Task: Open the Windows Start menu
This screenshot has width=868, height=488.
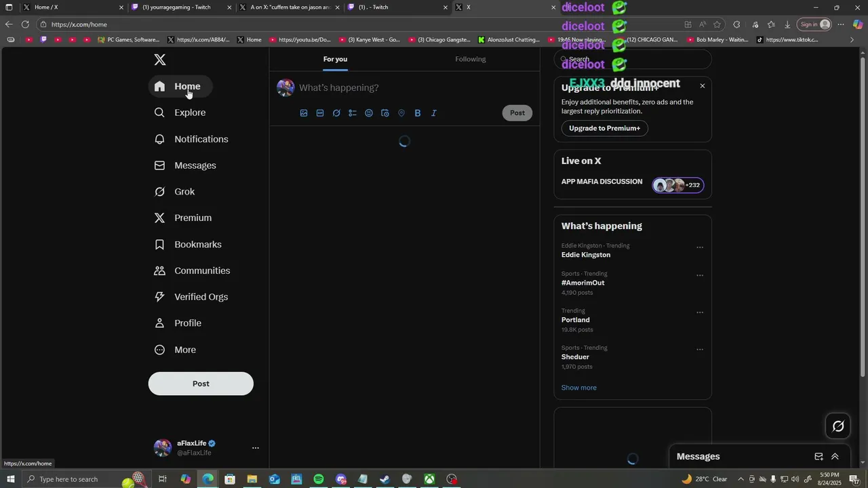Action: click(x=10, y=479)
